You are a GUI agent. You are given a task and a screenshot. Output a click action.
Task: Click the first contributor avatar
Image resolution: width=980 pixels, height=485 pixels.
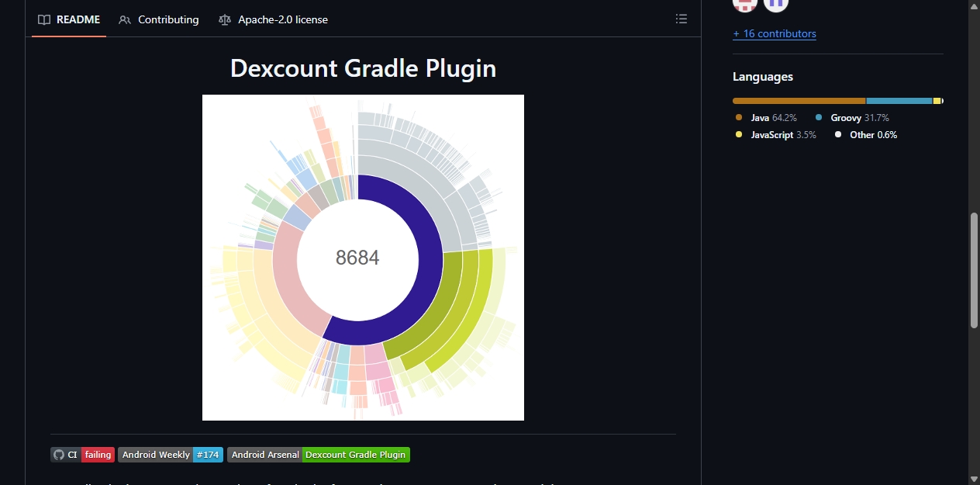point(745,4)
